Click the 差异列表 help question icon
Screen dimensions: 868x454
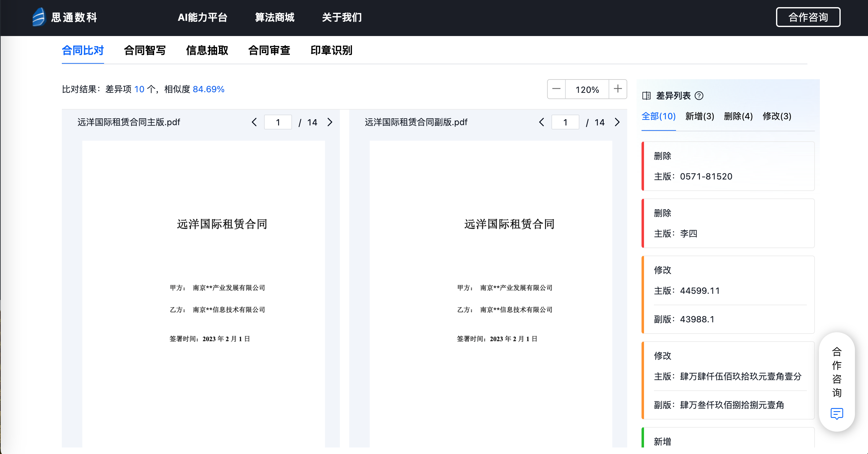click(699, 96)
